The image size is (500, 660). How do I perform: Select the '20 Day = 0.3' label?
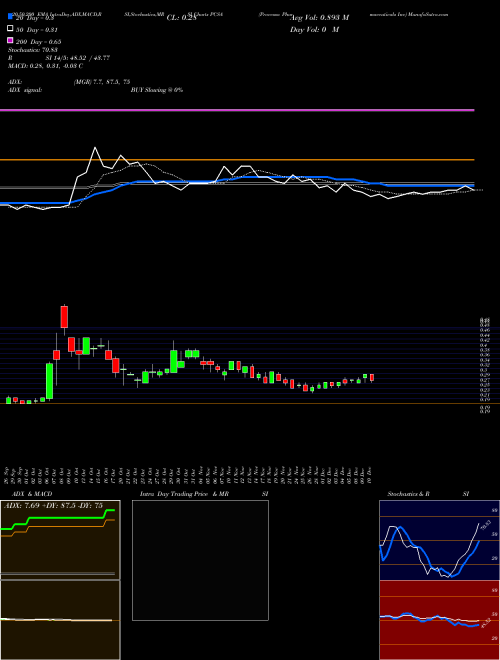35,19
